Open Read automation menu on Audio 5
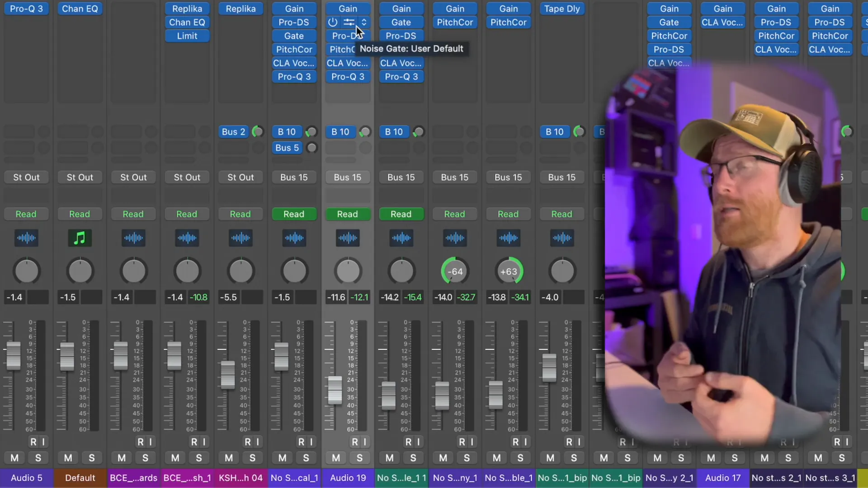 click(x=26, y=214)
